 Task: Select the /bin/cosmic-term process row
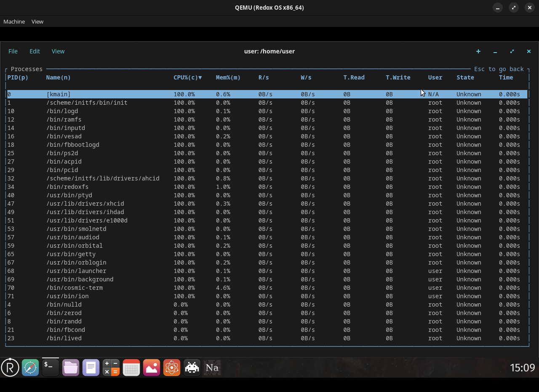75,288
